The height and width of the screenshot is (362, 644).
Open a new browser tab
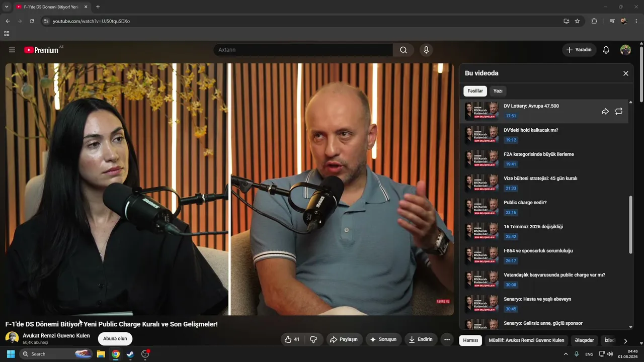click(x=98, y=7)
